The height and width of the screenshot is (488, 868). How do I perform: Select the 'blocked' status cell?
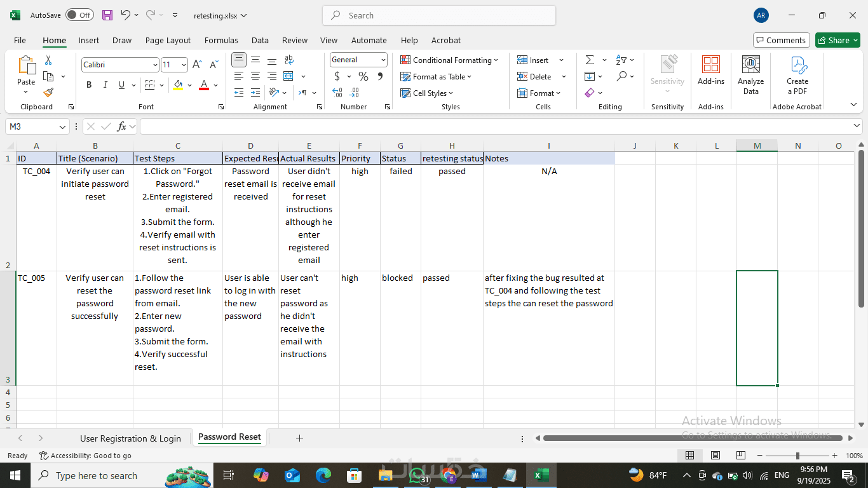pos(400,328)
